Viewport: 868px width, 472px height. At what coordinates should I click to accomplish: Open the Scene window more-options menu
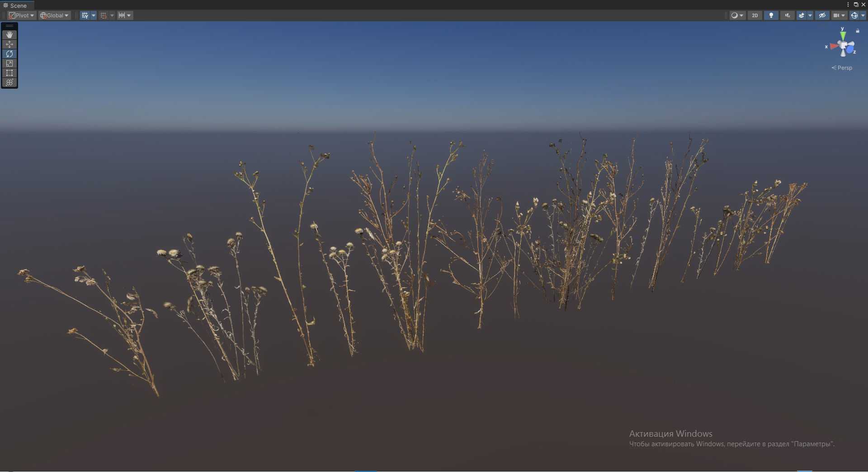point(848,5)
